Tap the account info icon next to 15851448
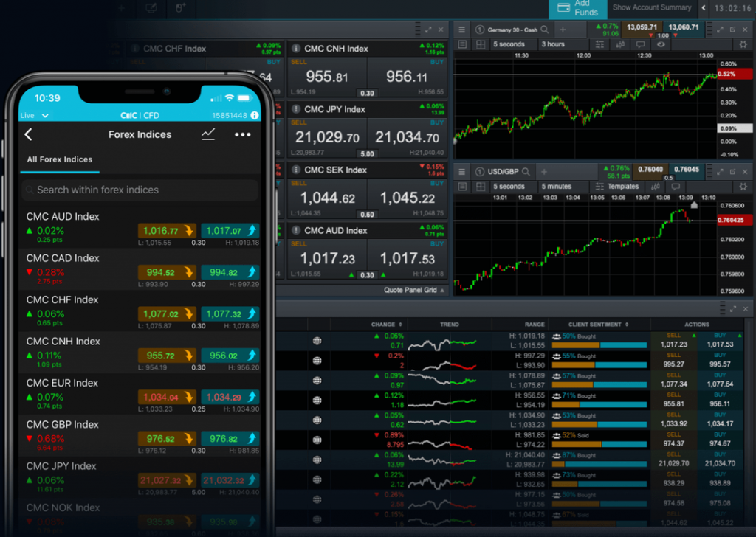Screen dimensions: 756x537 pyautogui.click(x=255, y=115)
